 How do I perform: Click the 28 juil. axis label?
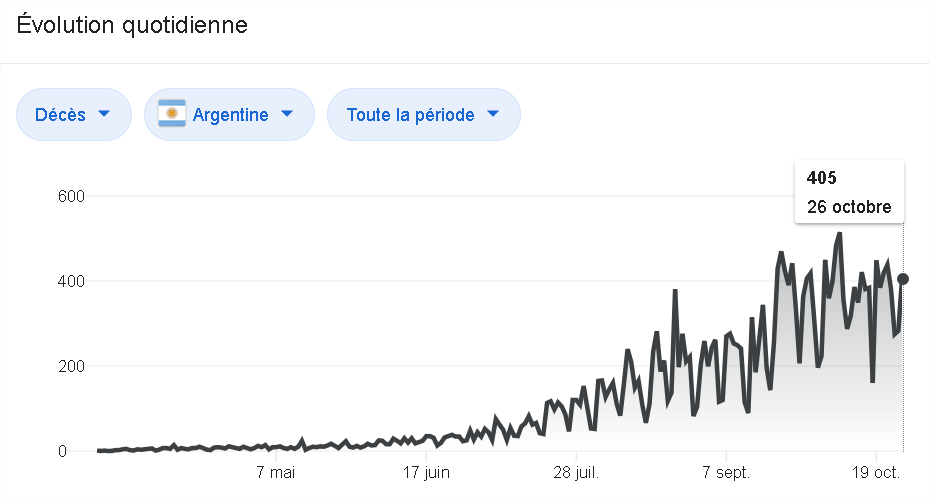[575, 471]
